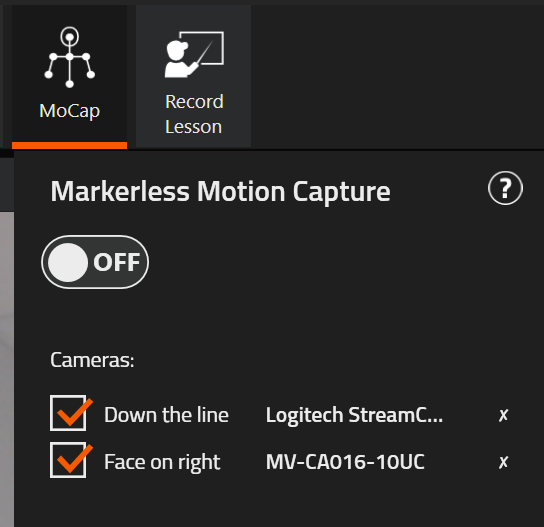This screenshot has width=544, height=527.
Task: Open the MoCap skeleton icon
Action: (70, 57)
